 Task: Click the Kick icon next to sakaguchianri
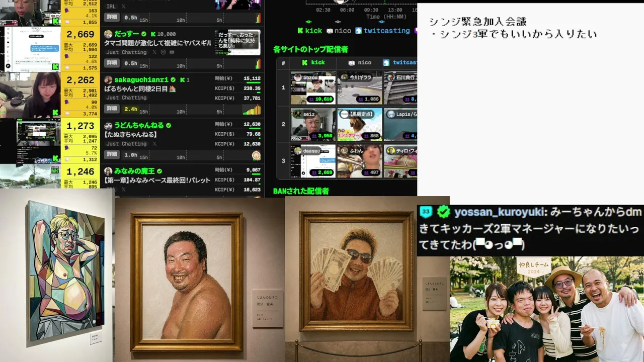pyautogui.click(x=182, y=80)
